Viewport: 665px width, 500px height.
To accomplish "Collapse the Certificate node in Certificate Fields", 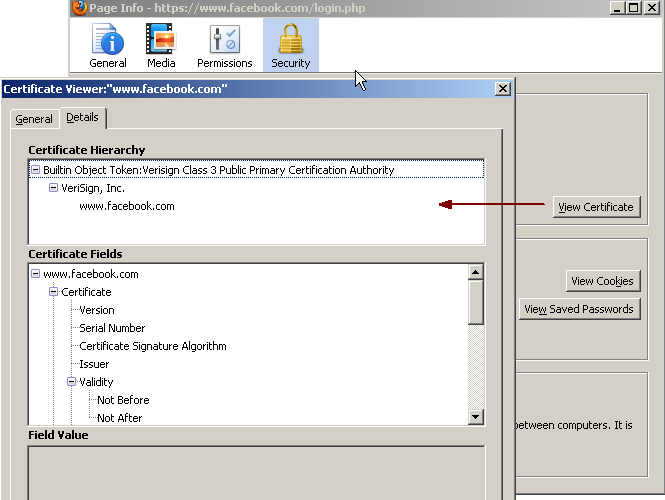I will coord(53,292).
